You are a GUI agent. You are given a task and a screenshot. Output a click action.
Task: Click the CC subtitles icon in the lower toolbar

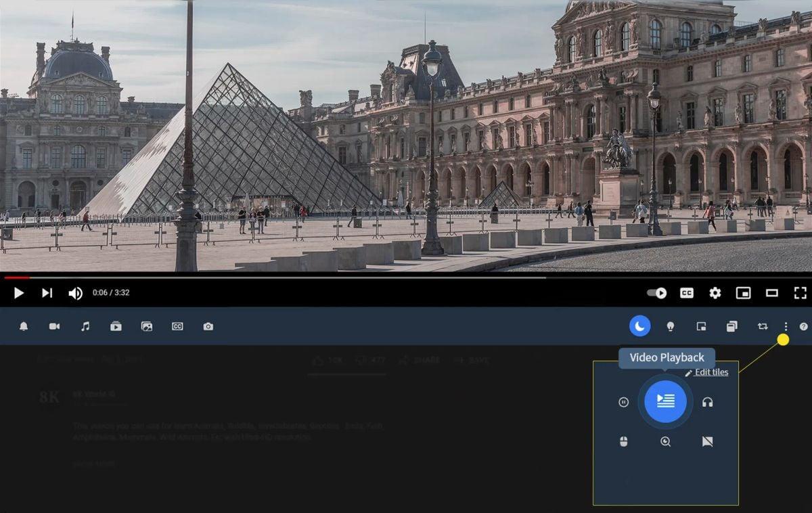(x=177, y=326)
